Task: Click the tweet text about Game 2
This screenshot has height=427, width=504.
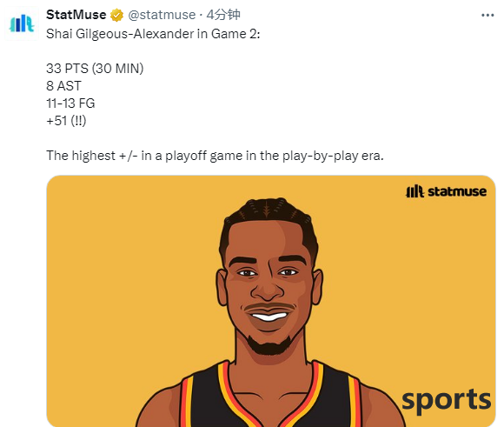Action: pos(153,34)
